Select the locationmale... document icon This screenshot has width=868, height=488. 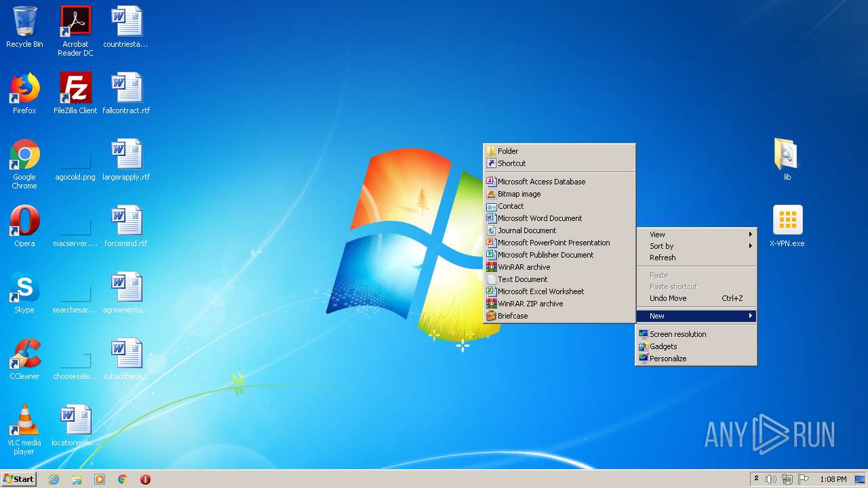point(75,426)
